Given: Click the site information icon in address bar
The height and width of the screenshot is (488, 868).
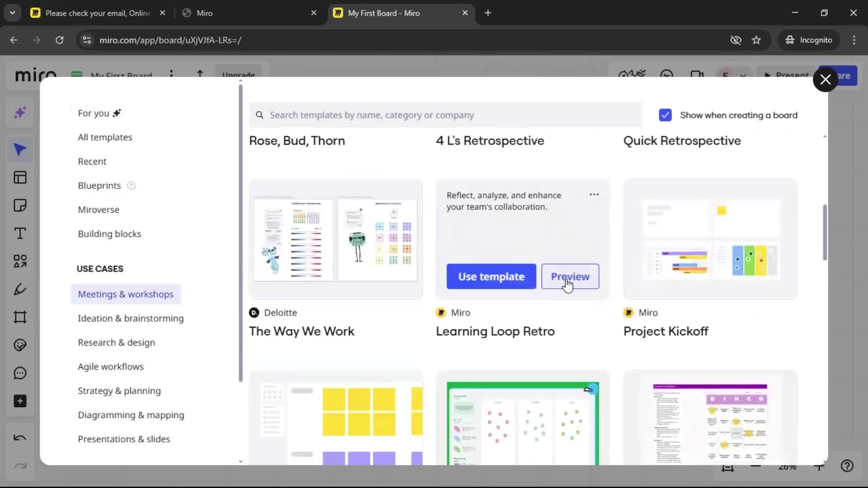Looking at the screenshot, I should [x=87, y=40].
